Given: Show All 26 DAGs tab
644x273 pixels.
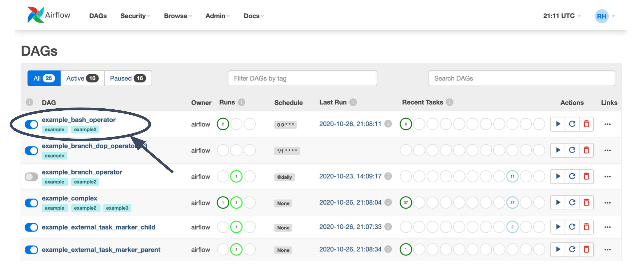Looking at the screenshot, I should [x=44, y=78].
